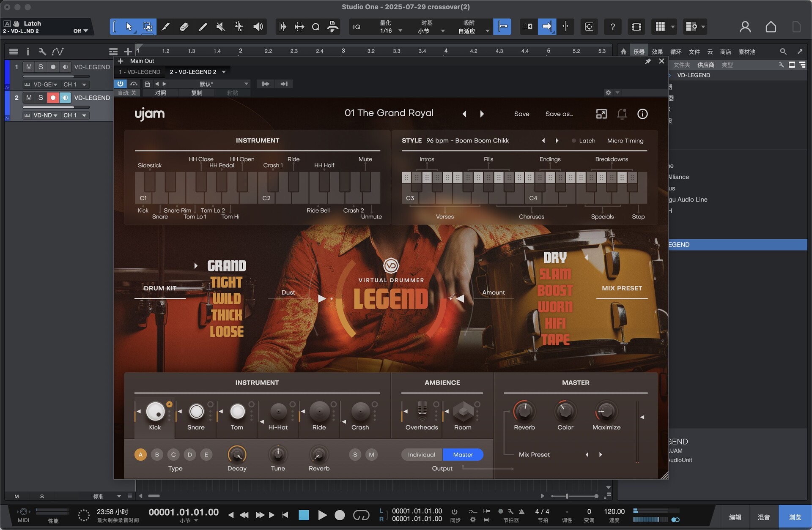Open the wrench options in track list
Screen dimensions: 812x530
(x=42, y=52)
